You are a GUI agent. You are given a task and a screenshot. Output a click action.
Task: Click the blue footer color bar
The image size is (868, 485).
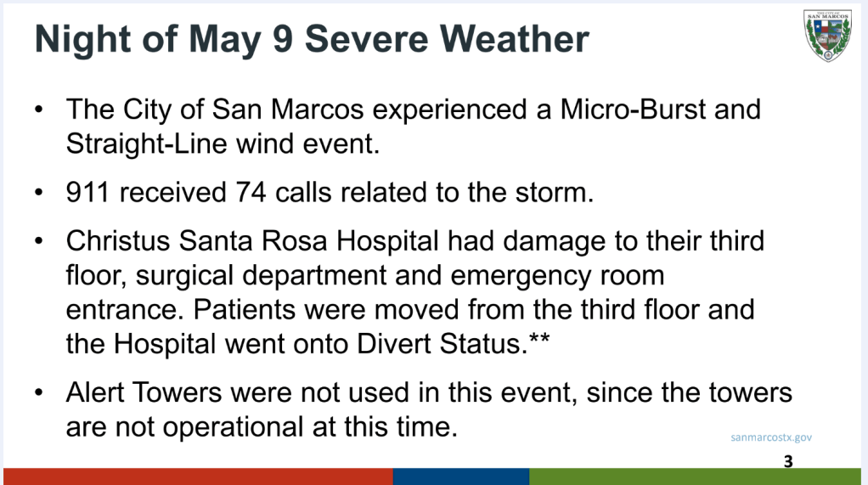tap(460, 476)
